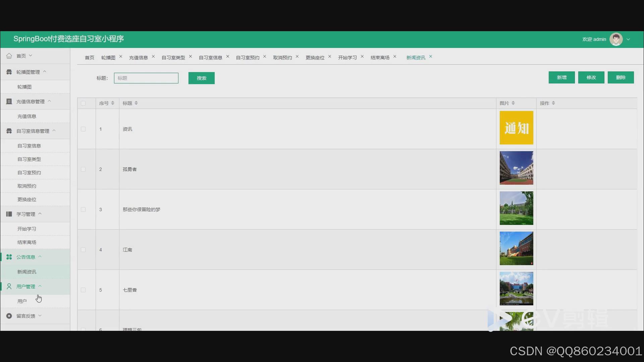Sort table by 图片 column
The width and height of the screenshot is (644, 362).
513,103
